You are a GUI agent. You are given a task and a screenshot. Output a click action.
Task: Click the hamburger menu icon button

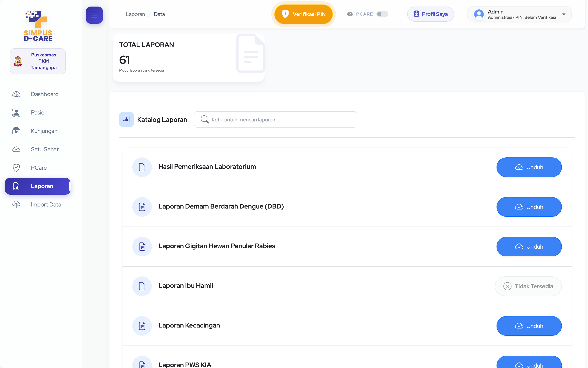click(x=94, y=15)
